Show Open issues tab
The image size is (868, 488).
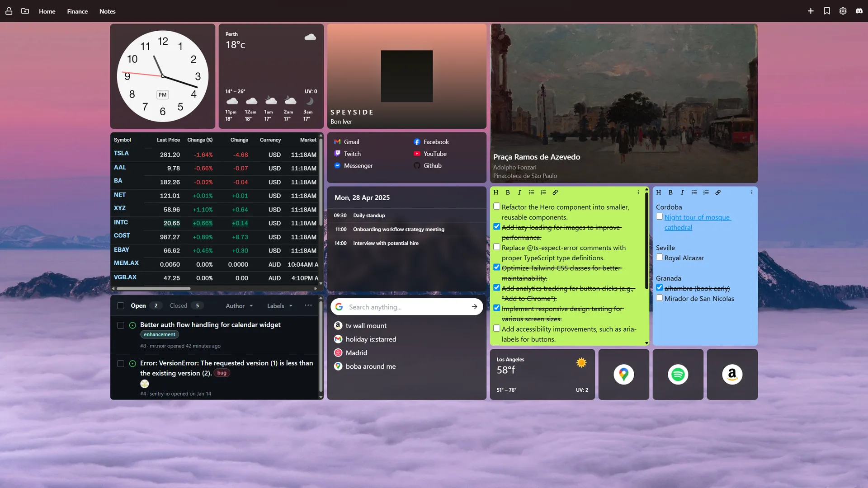tap(146, 306)
